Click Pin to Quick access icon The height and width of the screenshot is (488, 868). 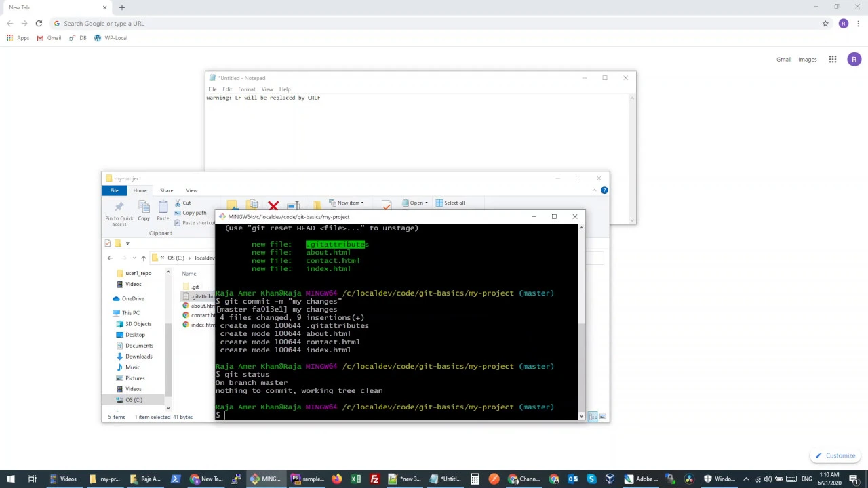pyautogui.click(x=119, y=207)
